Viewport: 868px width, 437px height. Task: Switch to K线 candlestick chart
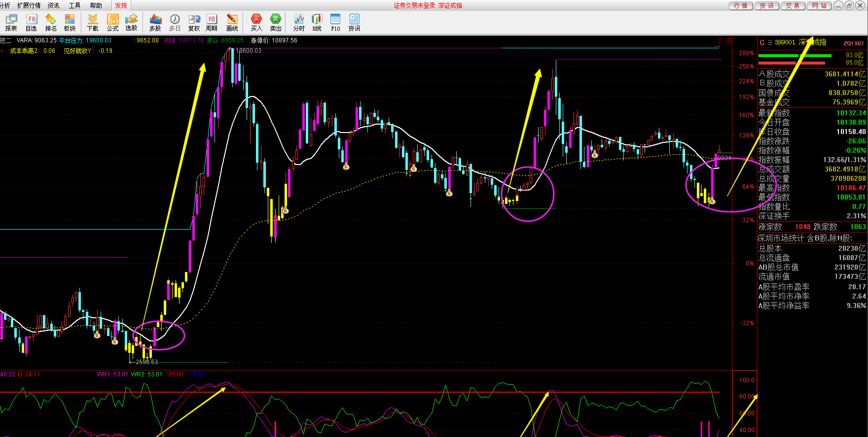click(x=317, y=23)
